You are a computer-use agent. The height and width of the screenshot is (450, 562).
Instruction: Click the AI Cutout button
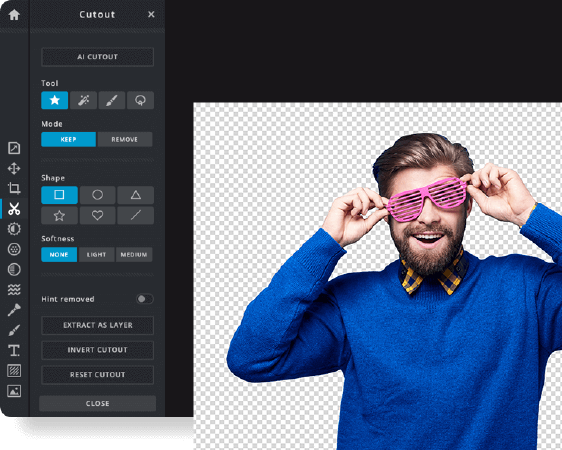[x=97, y=57]
